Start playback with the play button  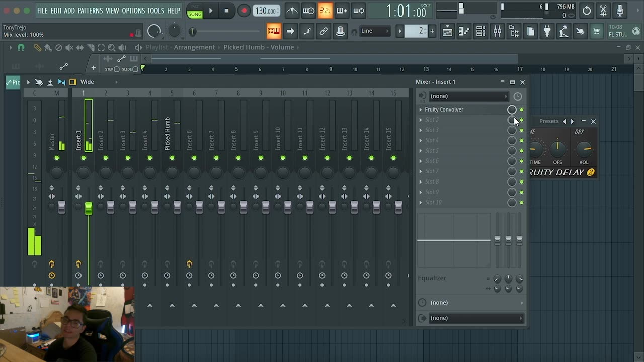click(x=211, y=11)
